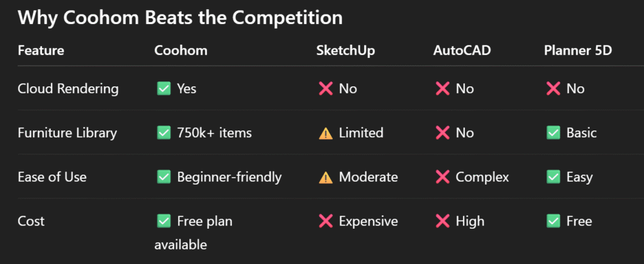Click the red X in SketchUp Cloud Rendering
The width and height of the screenshot is (644, 264).
click(x=326, y=88)
